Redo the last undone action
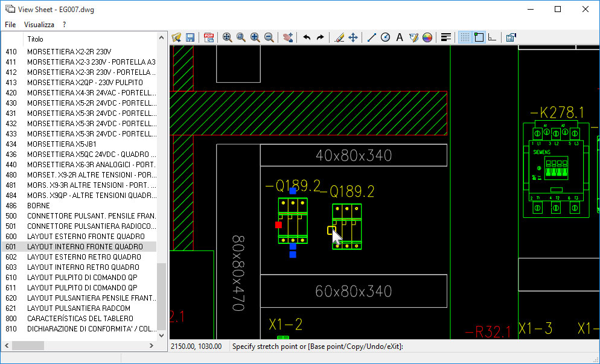 click(x=321, y=37)
